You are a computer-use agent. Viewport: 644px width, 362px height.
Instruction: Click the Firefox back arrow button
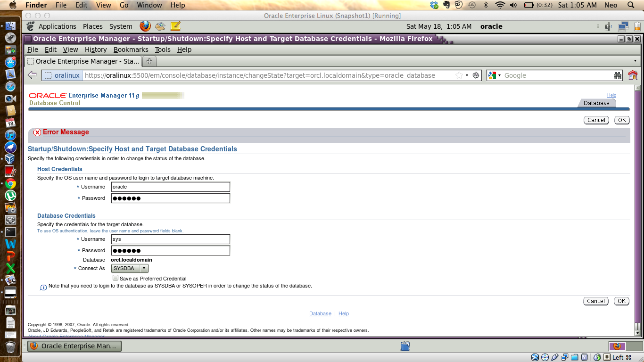tap(32, 75)
